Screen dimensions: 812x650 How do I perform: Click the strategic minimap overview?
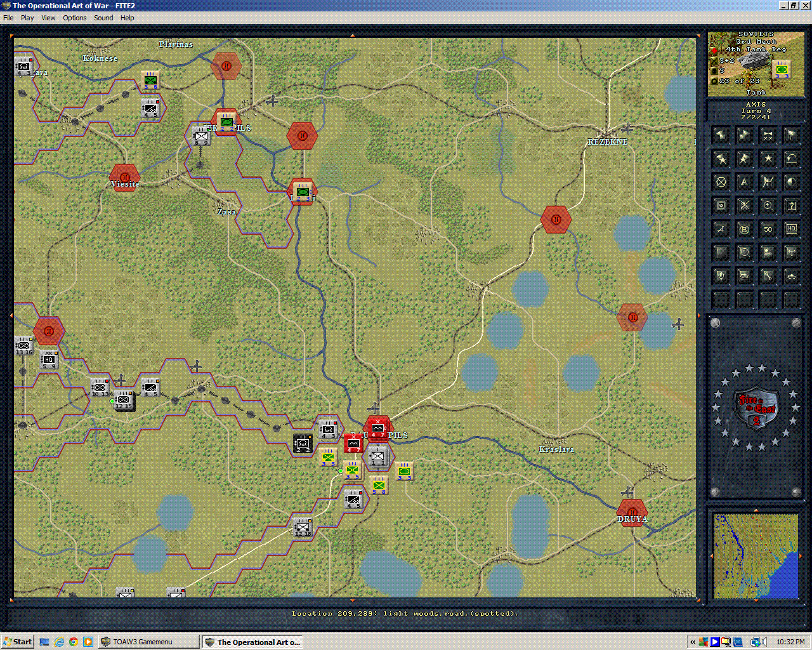click(x=756, y=556)
